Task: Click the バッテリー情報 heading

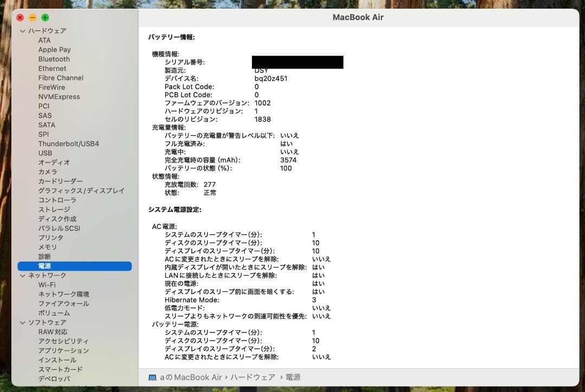Action: pyautogui.click(x=172, y=37)
